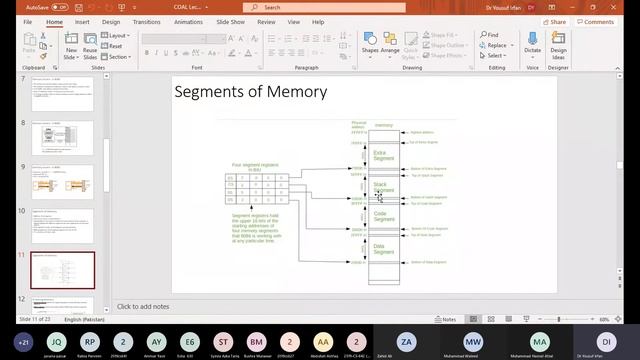This screenshot has height=360, width=640.
Task: Open the File menu
Action: click(x=28, y=22)
